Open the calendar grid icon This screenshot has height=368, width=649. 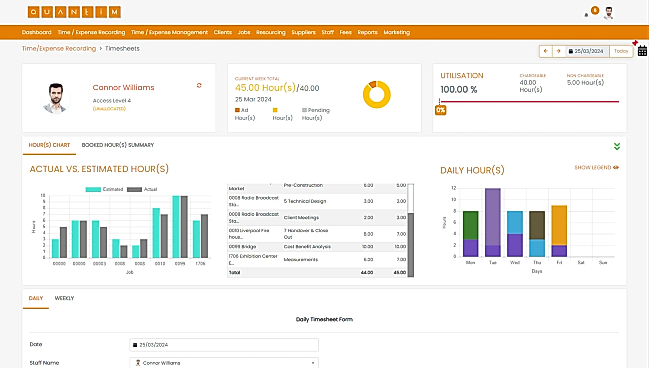(642, 51)
